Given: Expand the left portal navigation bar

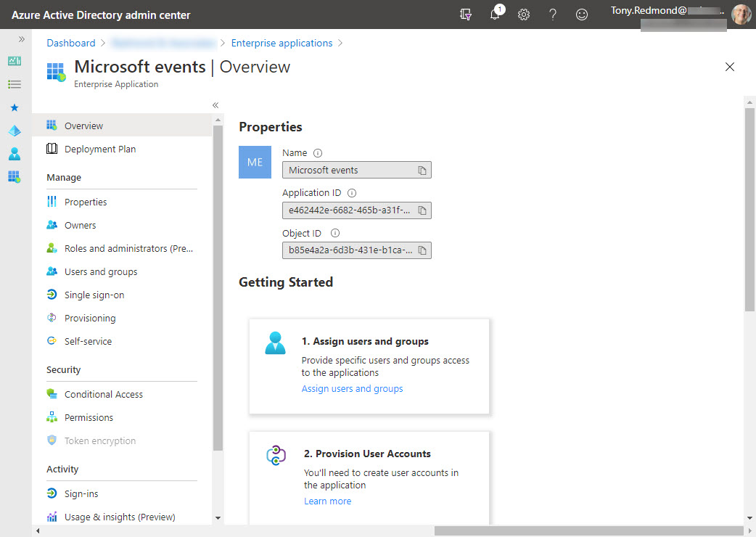Looking at the screenshot, I should click(21, 39).
